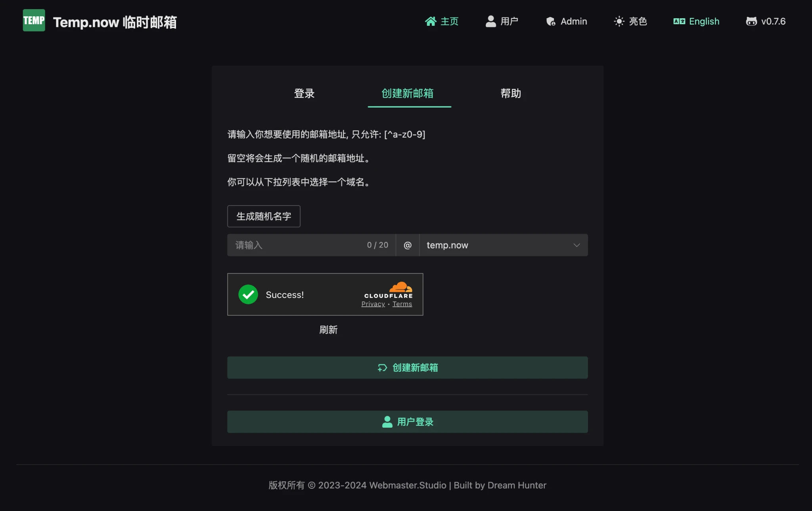
Task: Click 创建新邮箱 button
Action: tap(407, 367)
